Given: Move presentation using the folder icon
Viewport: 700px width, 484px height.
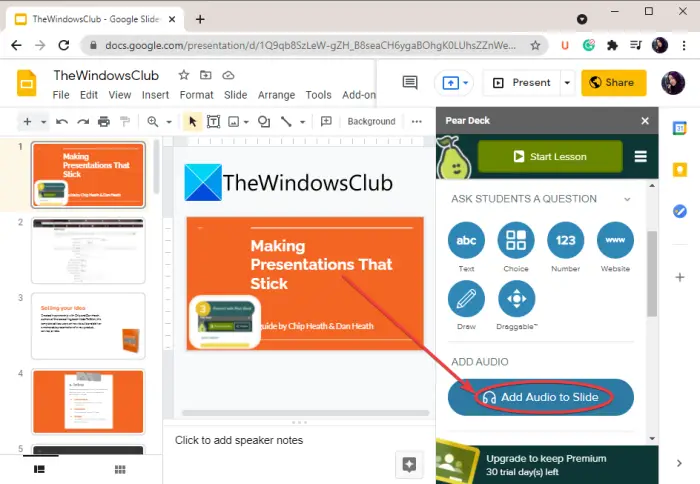Looking at the screenshot, I should click(205, 75).
